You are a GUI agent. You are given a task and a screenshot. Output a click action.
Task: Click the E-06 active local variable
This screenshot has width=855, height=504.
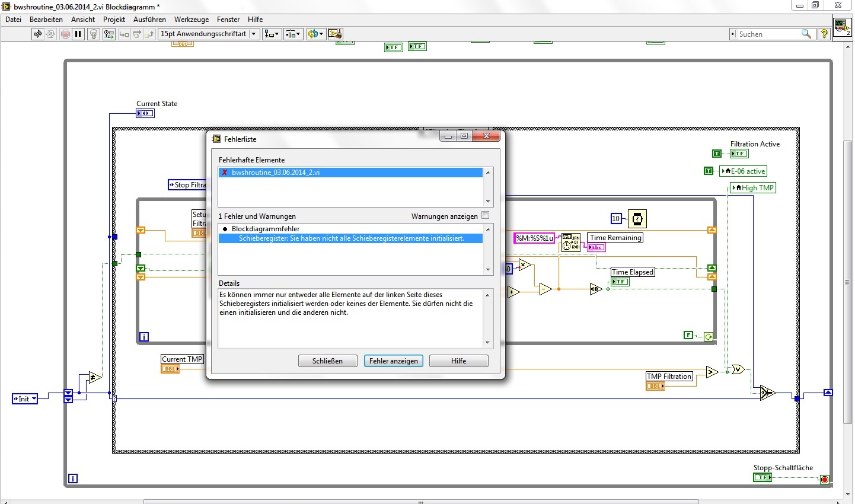744,171
